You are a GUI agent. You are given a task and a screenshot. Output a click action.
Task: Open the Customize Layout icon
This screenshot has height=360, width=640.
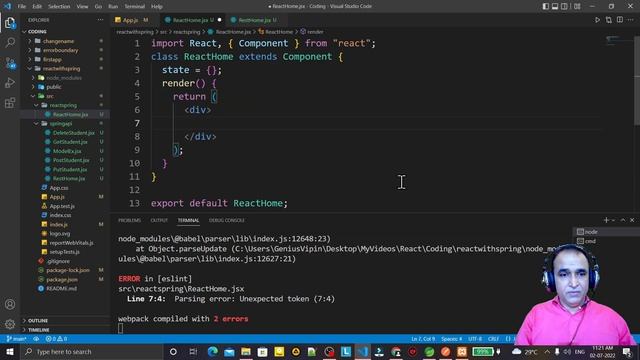[577, 6]
